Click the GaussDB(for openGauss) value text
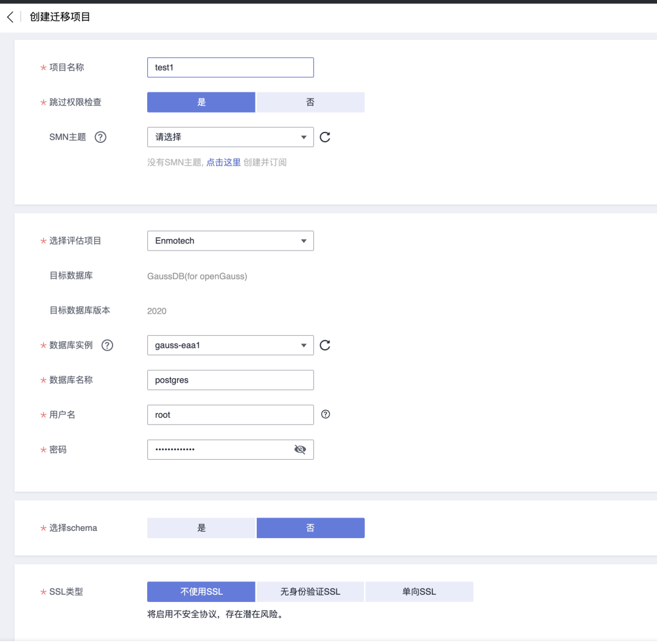The height and width of the screenshot is (644, 657). [x=197, y=276]
